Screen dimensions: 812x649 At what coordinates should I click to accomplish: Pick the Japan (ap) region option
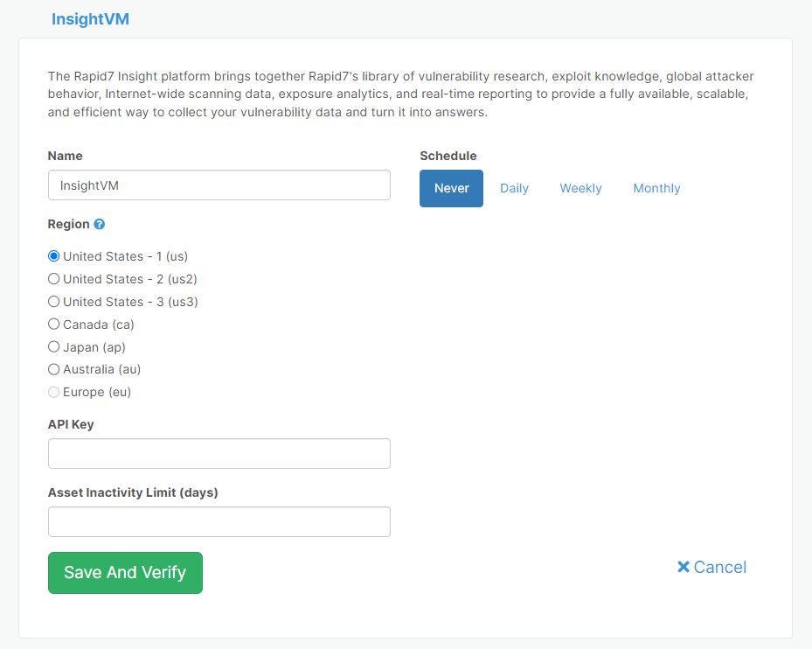(x=53, y=346)
